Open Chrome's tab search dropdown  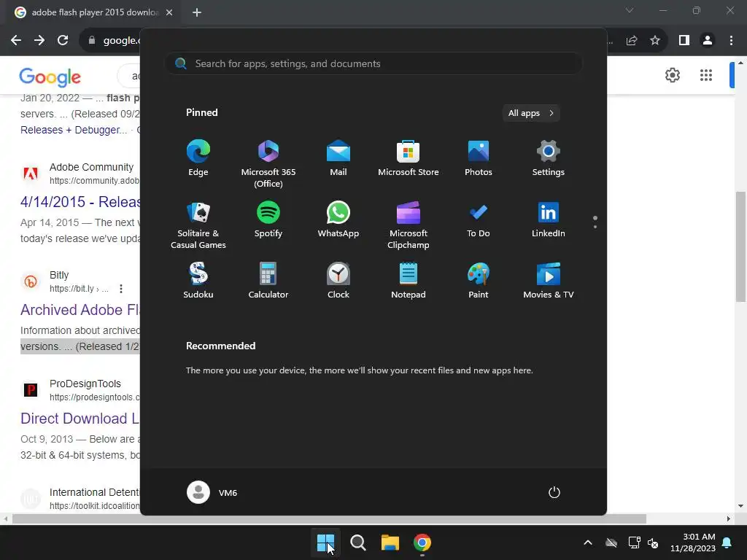[630, 10]
